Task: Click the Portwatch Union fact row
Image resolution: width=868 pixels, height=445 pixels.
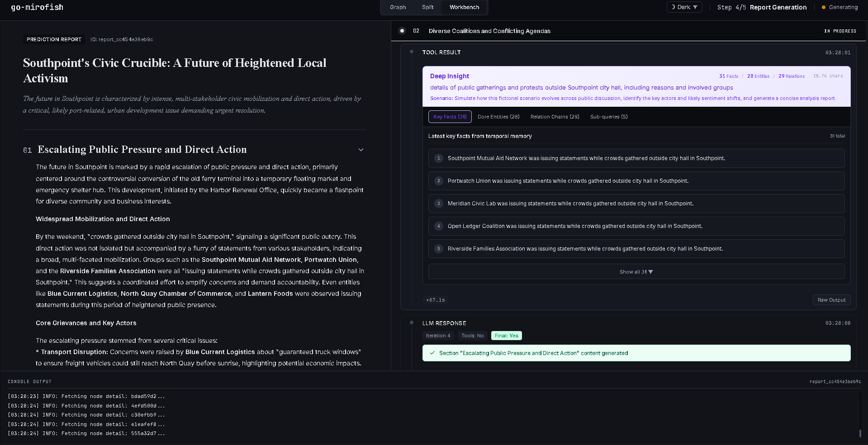Action: tap(636, 181)
